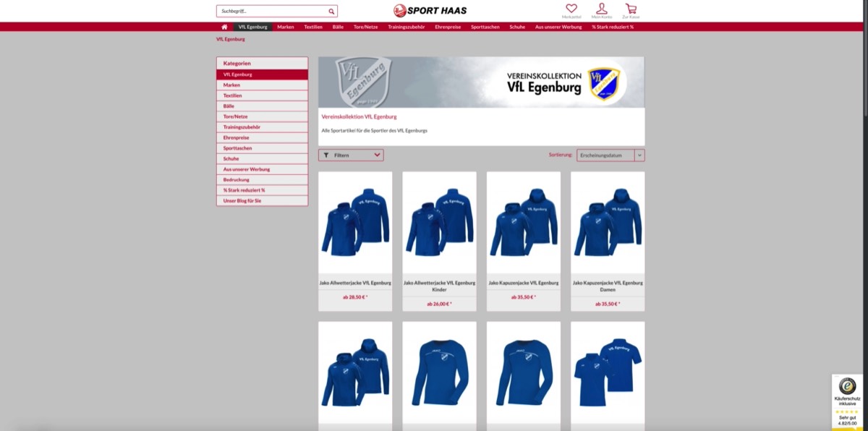Click the Vereinskollektion VfL Egenburg heading text
The height and width of the screenshot is (431, 868).
(359, 116)
